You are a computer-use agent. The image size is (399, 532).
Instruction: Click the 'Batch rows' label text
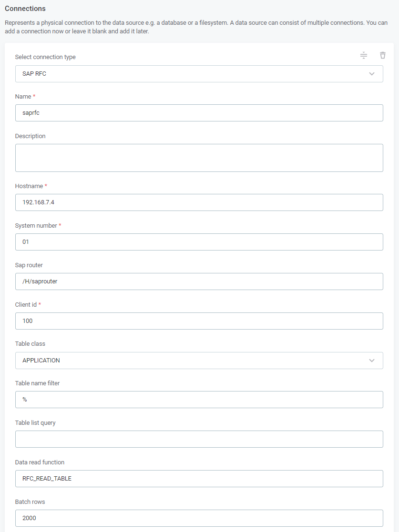[30, 502]
